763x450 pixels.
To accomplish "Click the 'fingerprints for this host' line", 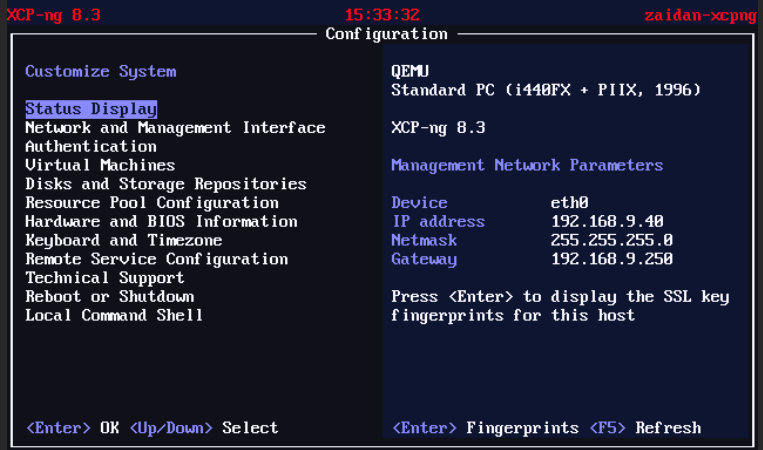I will click(x=513, y=316).
